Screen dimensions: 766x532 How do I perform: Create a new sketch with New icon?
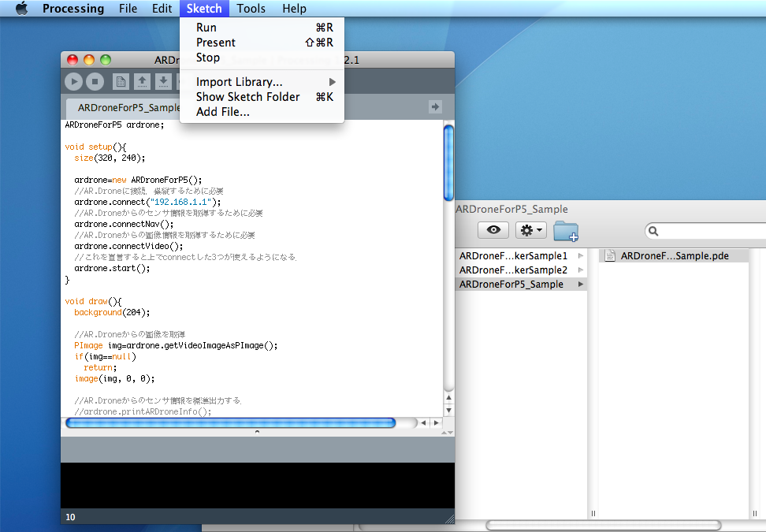121,82
